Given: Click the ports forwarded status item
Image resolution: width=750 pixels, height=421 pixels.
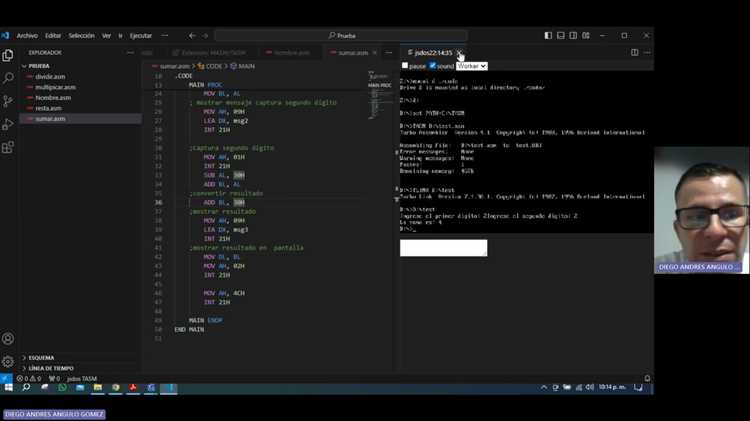Looking at the screenshot, I should tap(55, 378).
